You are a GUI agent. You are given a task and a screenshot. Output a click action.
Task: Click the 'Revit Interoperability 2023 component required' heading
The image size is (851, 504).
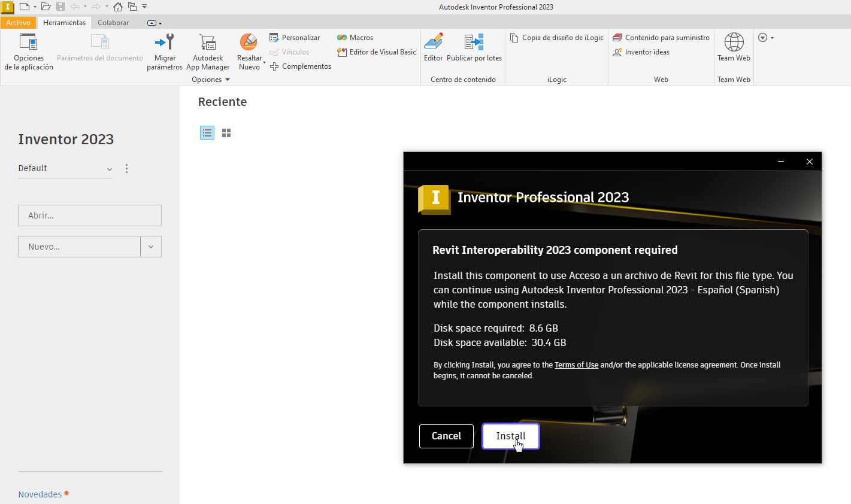555,250
